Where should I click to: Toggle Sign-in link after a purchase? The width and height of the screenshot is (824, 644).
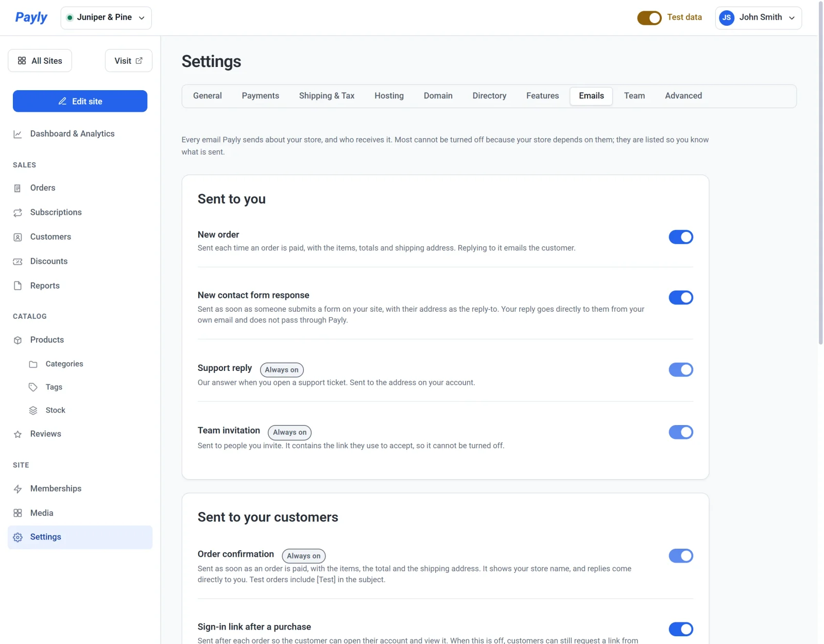tap(681, 629)
